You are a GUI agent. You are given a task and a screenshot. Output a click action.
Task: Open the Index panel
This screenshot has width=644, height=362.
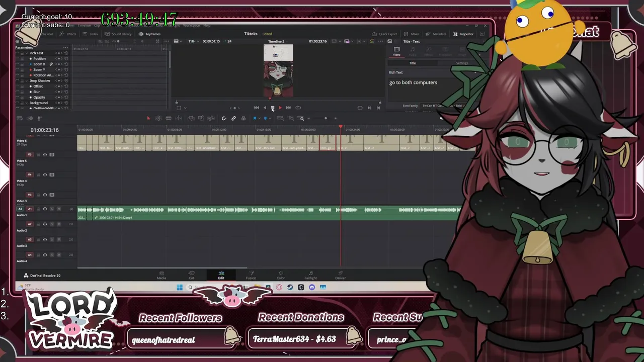point(91,34)
